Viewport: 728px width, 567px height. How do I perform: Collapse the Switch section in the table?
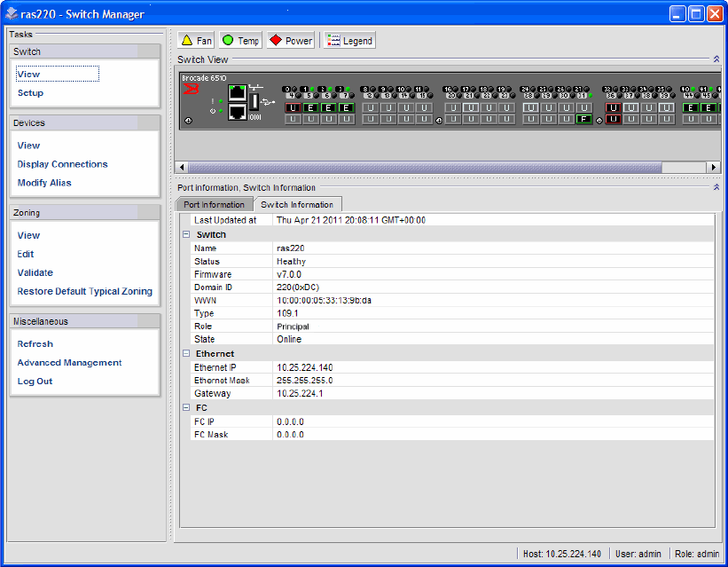coord(186,235)
